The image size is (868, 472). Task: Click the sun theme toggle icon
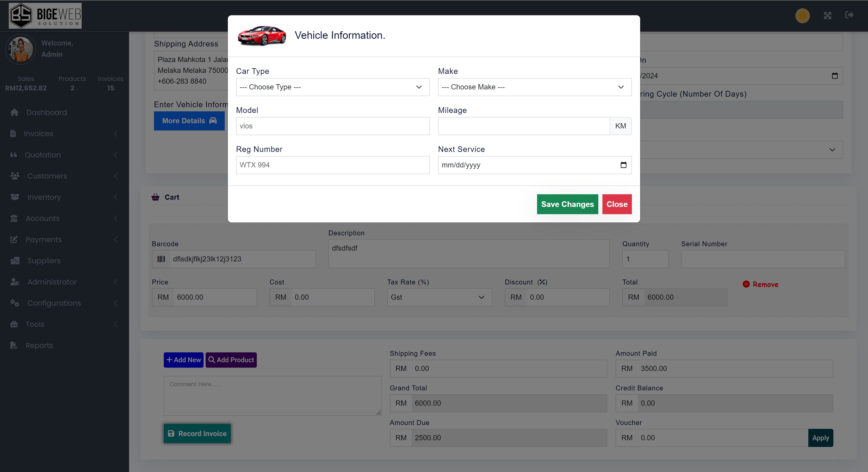click(x=802, y=16)
